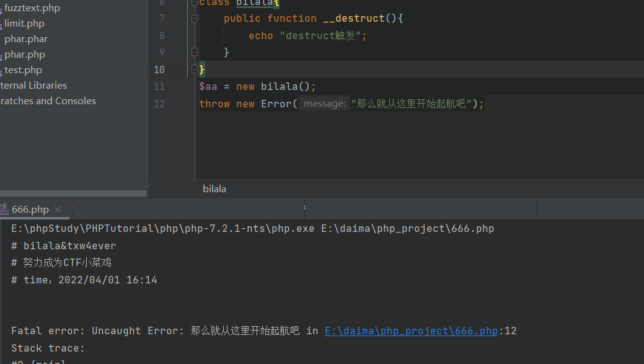Collapse __destruct function fold at line 7
Viewport: 644px width, 364px height.
pyautogui.click(x=195, y=19)
